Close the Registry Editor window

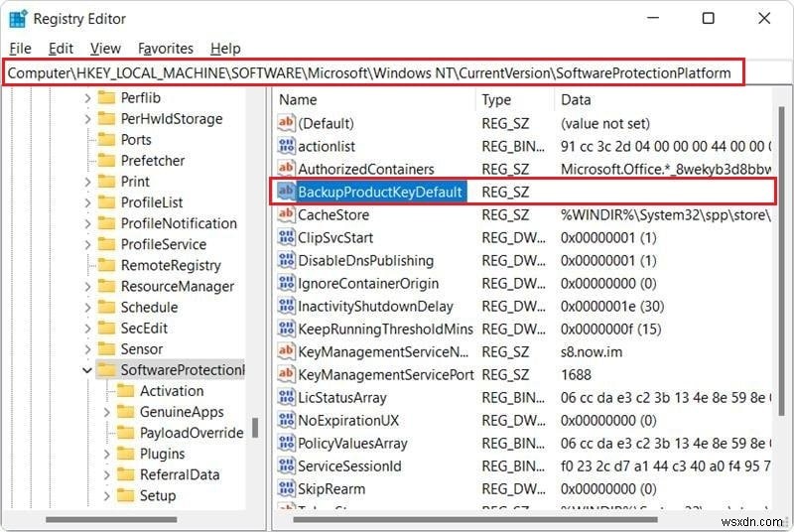tap(764, 19)
